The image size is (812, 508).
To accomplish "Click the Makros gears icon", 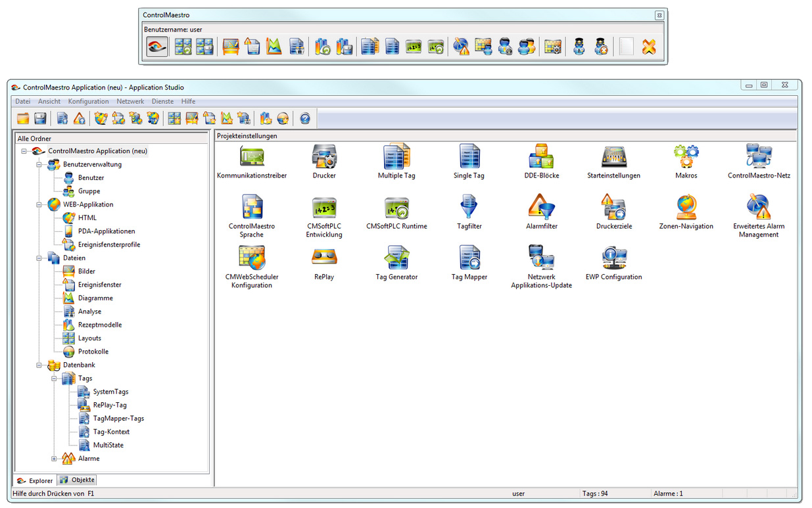I will point(686,156).
